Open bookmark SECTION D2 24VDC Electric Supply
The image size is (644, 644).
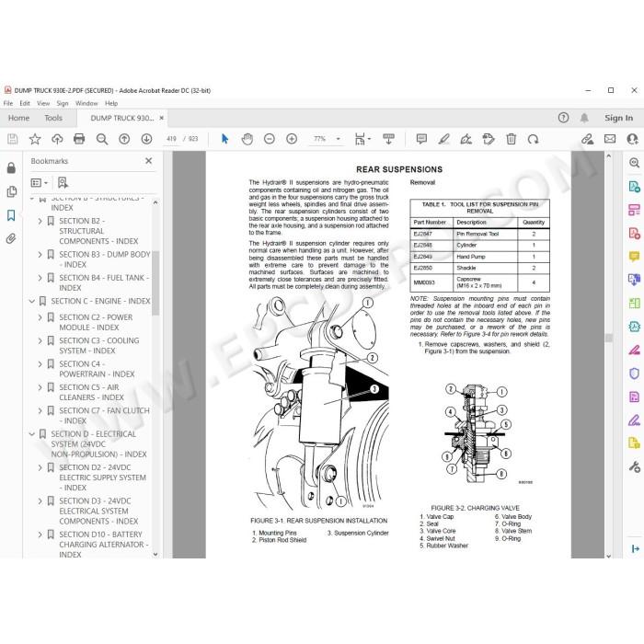coord(103,477)
